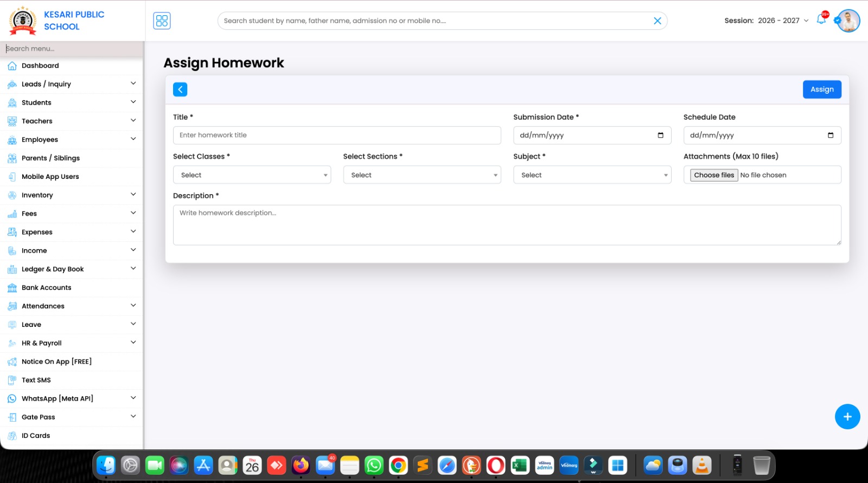Image resolution: width=868 pixels, height=483 pixels.
Task: Open ID Cards from the sidebar
Action: pyautogui.click(x=72, y=436)
